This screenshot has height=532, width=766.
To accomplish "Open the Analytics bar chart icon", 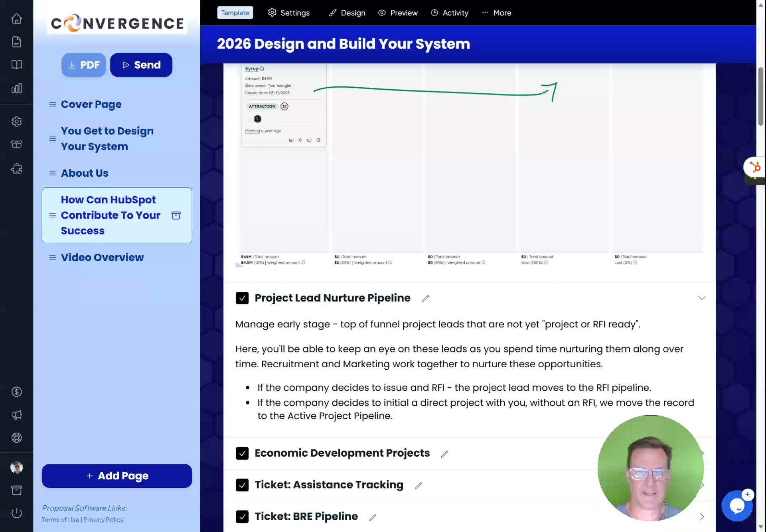I will pos(16,88).
